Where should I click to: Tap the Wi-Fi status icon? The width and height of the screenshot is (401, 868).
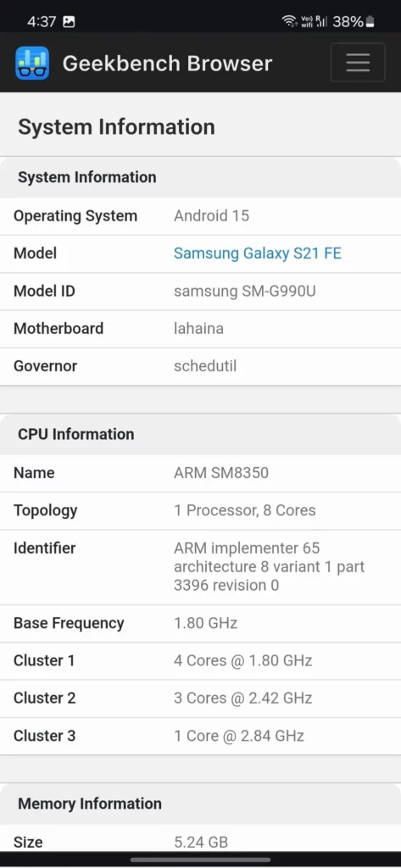[x=289, y=21]
